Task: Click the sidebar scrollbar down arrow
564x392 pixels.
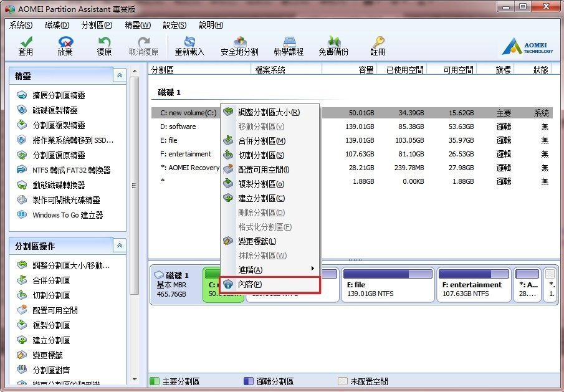Action: point(135,379)
